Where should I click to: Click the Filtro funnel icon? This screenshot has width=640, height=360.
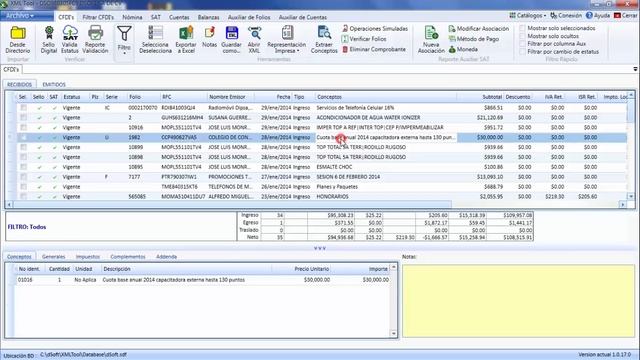coord(124,34)
